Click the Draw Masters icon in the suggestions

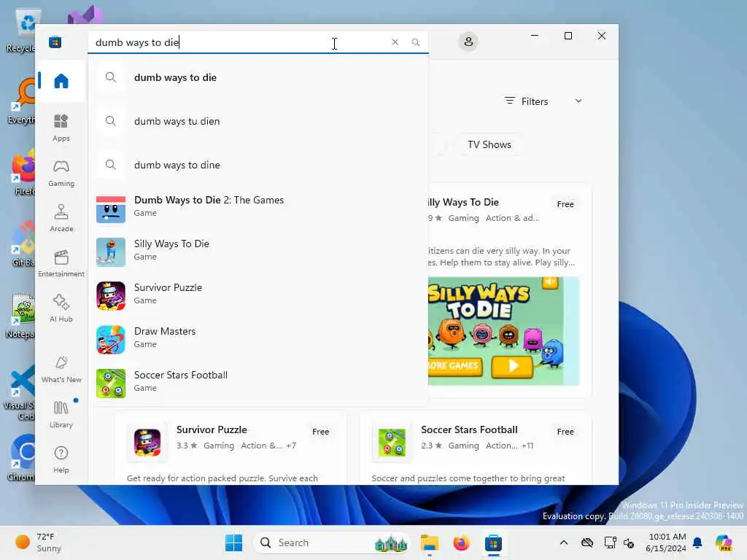(111, 340)
